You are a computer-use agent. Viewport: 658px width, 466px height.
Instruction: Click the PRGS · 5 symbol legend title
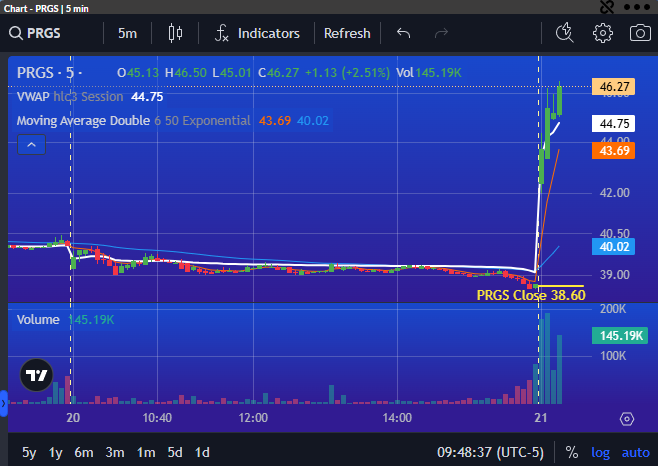tap(50, 73)
